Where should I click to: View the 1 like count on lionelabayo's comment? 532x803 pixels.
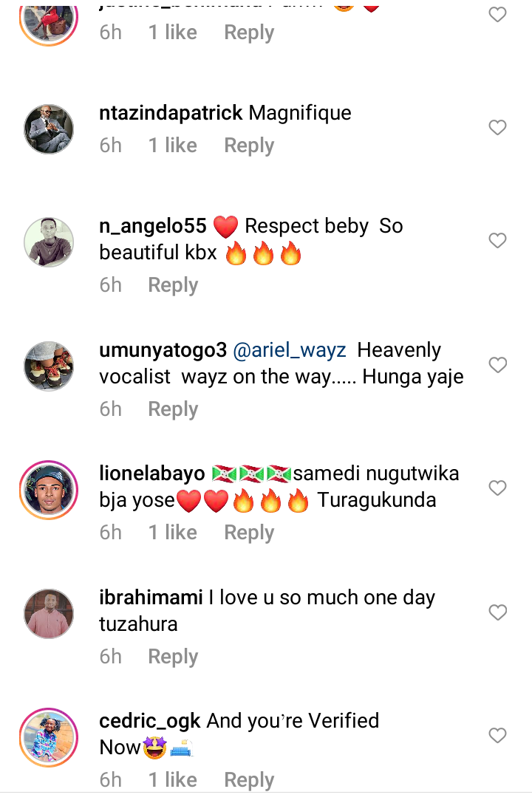(172, 533)
